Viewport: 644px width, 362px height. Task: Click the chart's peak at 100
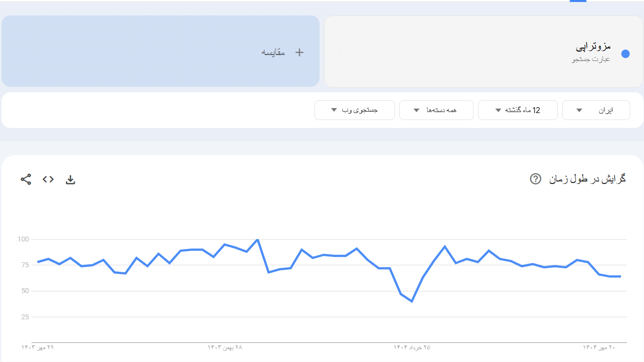(x=258, y=240)
